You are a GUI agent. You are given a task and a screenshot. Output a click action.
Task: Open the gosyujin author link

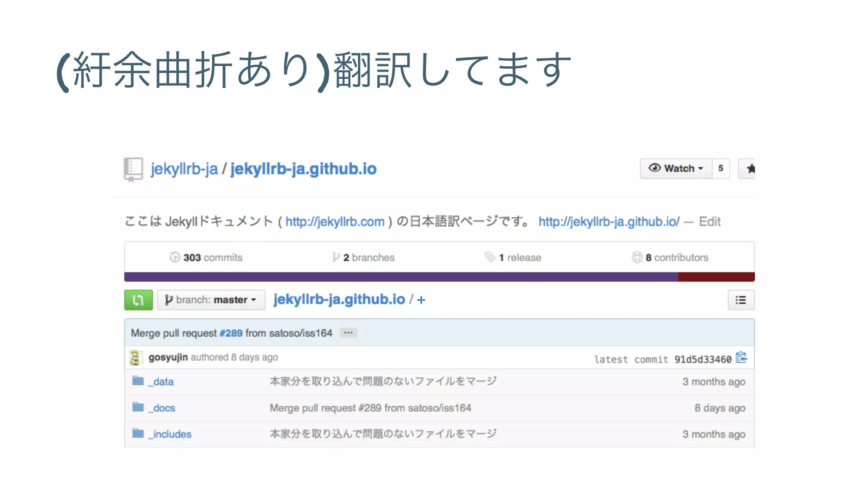pyautogui.click(x=168, y=357)
